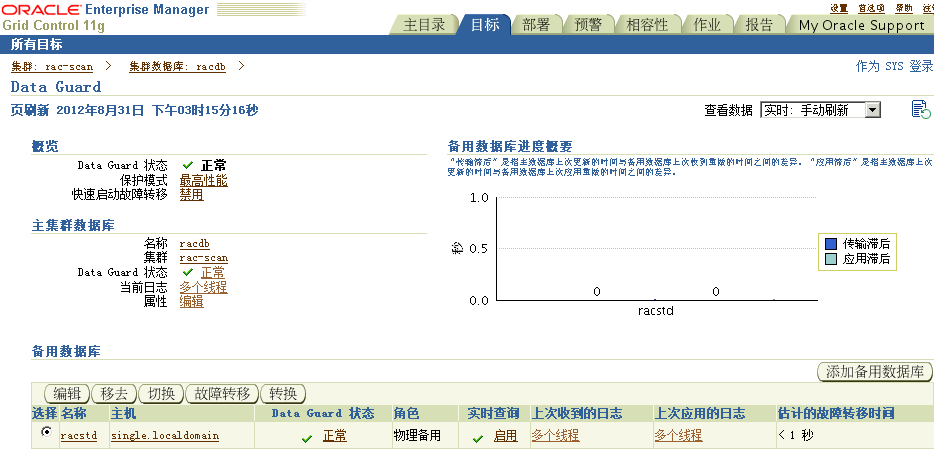
Task: Click the 编辑 properties link for primary database
Action: point(191,302)
